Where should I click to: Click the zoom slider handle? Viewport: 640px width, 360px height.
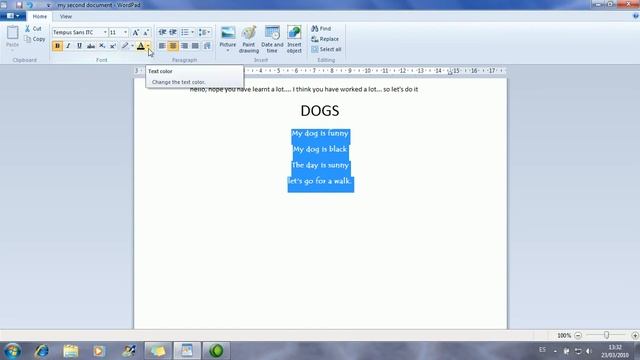coord(607,335)
